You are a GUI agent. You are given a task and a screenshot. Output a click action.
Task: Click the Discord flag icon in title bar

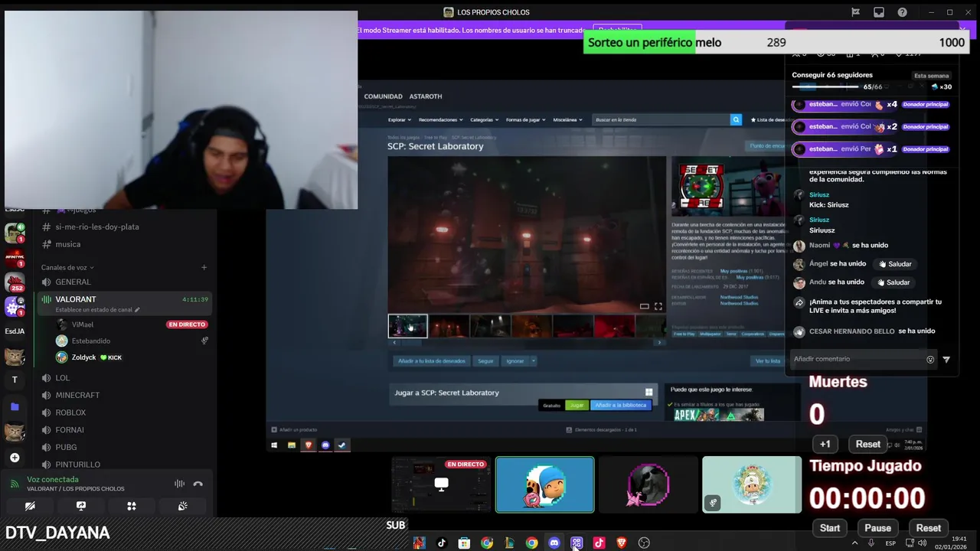click(x=856, y=12)
